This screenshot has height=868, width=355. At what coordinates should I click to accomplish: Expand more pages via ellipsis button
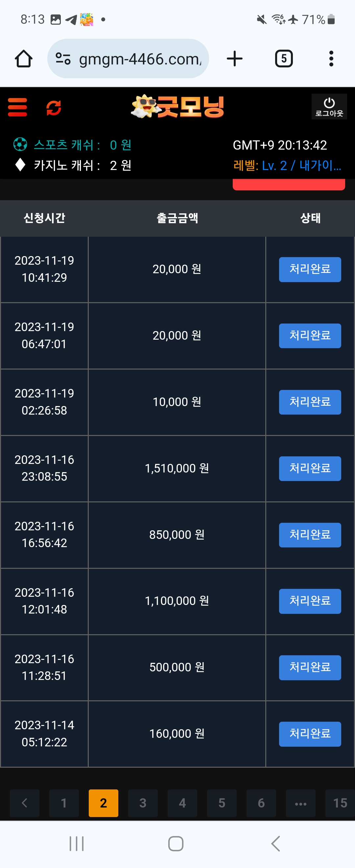pyautogui.click(x=301, y=803)
